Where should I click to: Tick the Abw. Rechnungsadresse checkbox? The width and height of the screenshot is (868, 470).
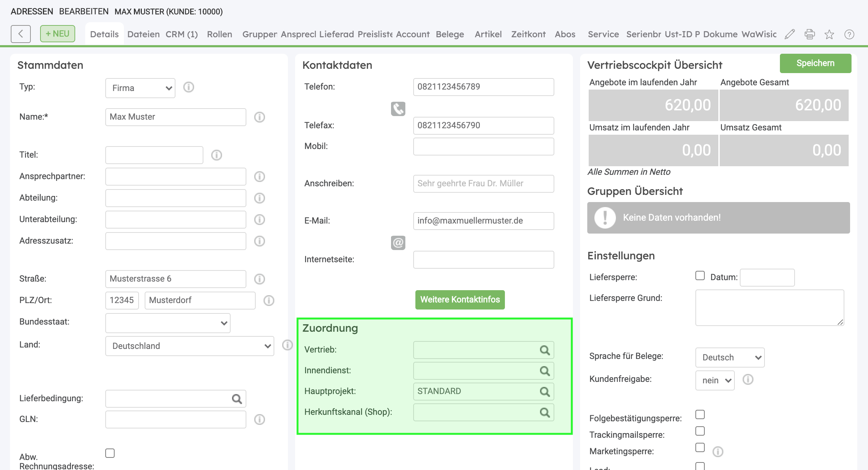pyautogui.click(x=110, y=453)
